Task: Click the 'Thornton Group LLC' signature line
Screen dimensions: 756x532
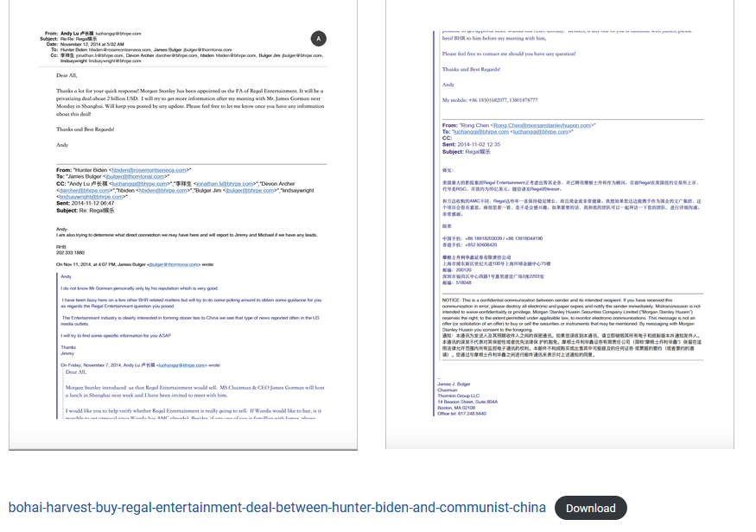Action: coord(459,396)
